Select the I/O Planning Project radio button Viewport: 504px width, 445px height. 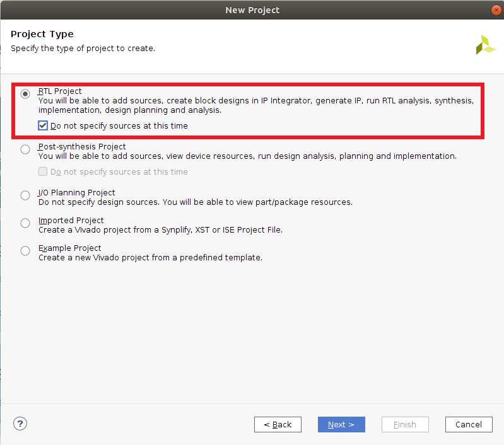click(25, 195)
